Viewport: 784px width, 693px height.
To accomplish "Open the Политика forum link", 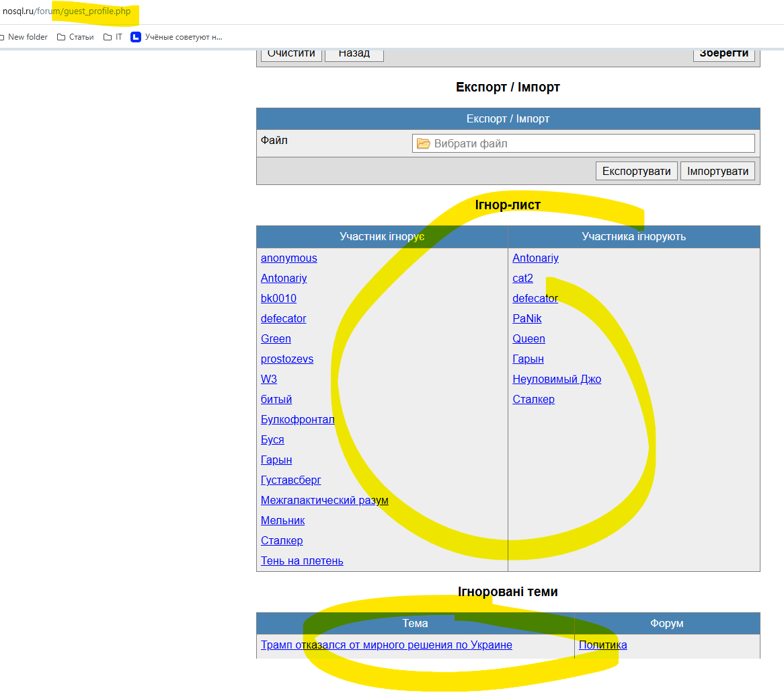I will tap(602, 645).
